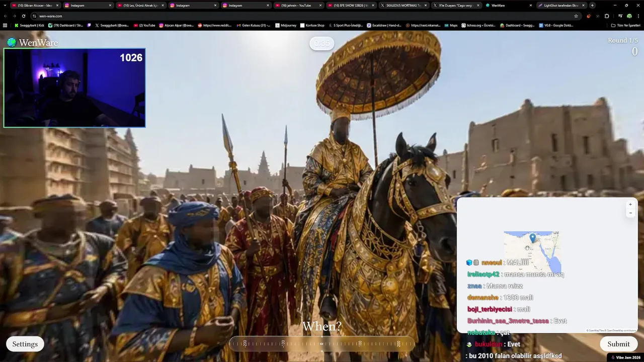Image resolution: width=644 pixels, height=362 pixels.
Task: Open Alpcan Alpar Instagram bookmark
Action: coord(176,25)
